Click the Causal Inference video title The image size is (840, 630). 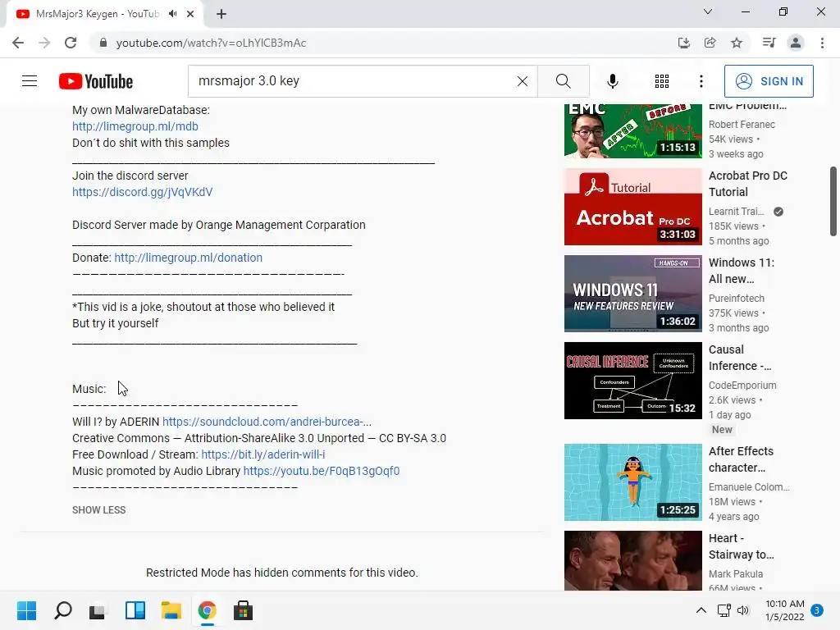pyautogui.click(x=740, y=358)
